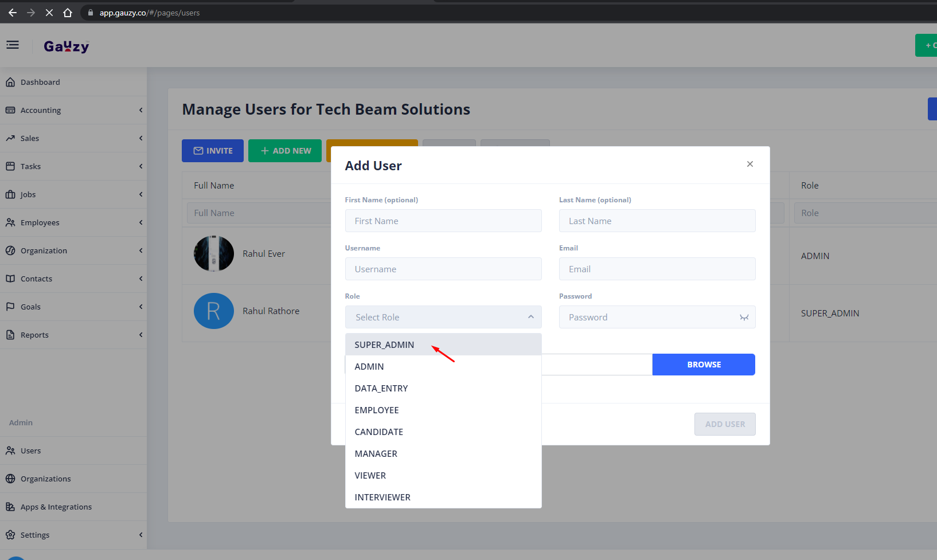Click the Contacts book icon

(x=10, y=279)
